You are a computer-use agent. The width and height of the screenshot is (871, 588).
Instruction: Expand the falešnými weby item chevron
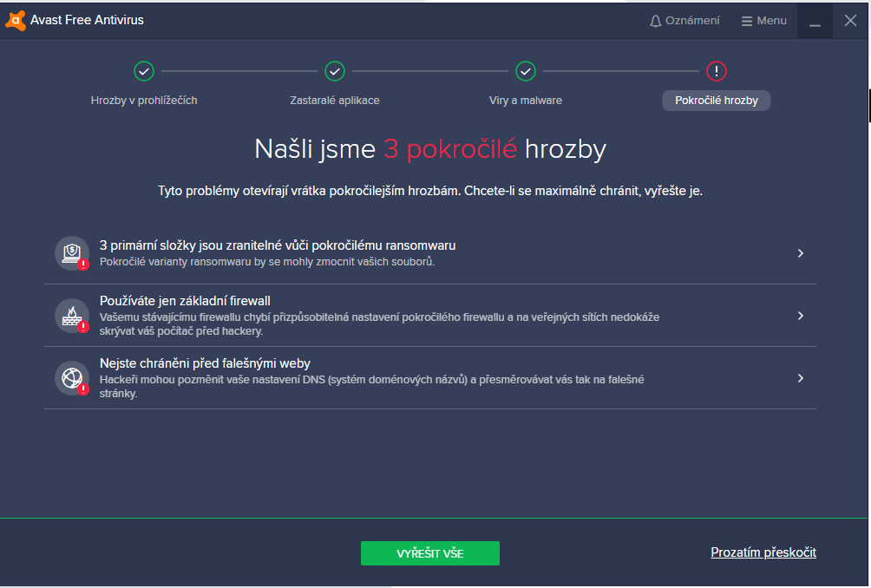coord(801,378)
